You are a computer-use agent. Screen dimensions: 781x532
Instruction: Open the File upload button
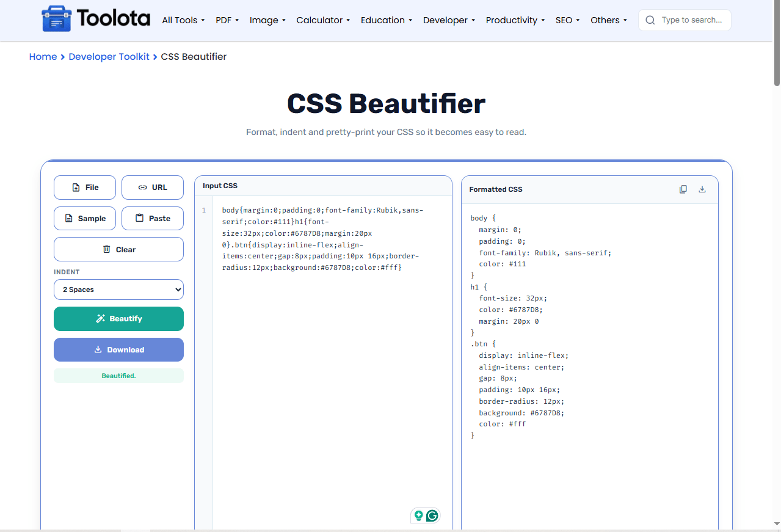85,188
